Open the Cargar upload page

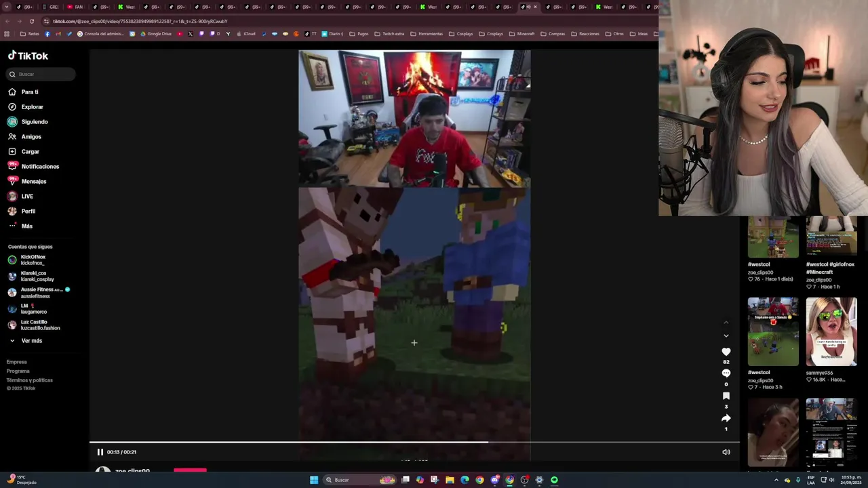point(31,152)
